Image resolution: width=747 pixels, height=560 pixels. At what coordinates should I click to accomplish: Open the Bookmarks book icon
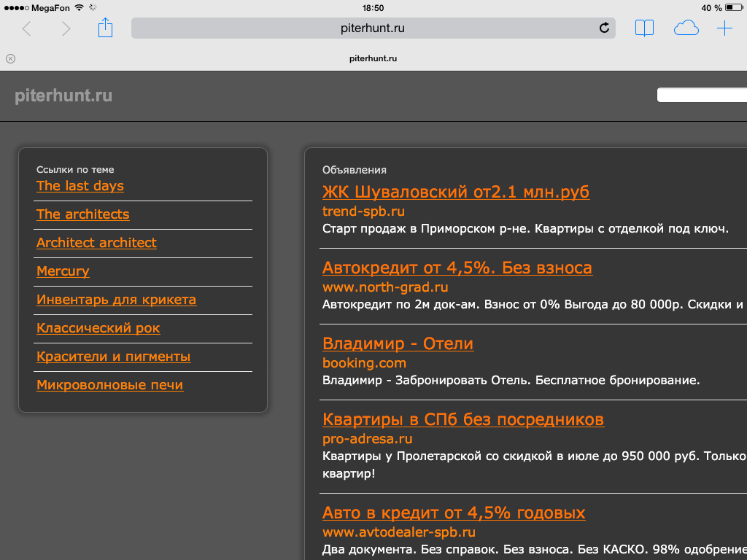(x=644, y=28)
